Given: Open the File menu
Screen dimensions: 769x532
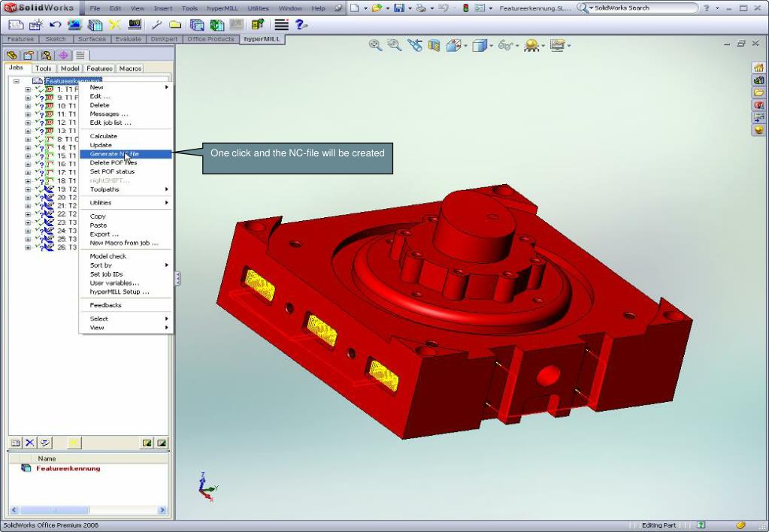Looking at the screenshot, I should [95, 8].
